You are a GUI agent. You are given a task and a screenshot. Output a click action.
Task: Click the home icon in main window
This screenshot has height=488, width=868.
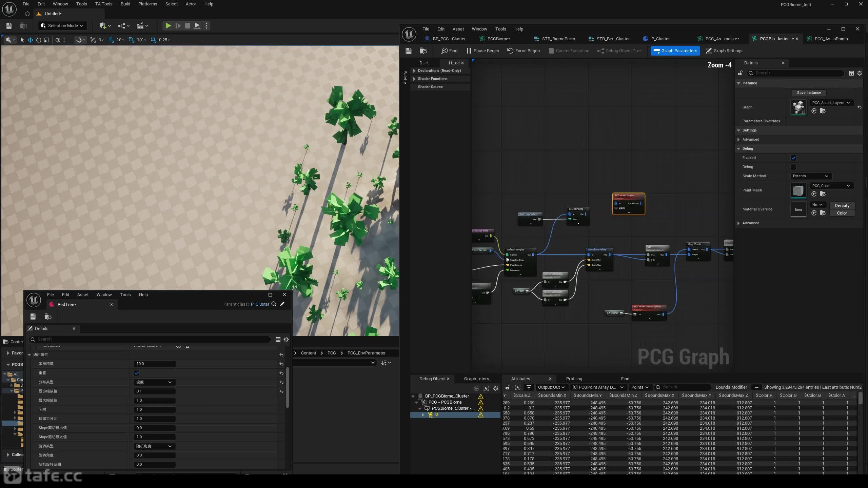27,14
